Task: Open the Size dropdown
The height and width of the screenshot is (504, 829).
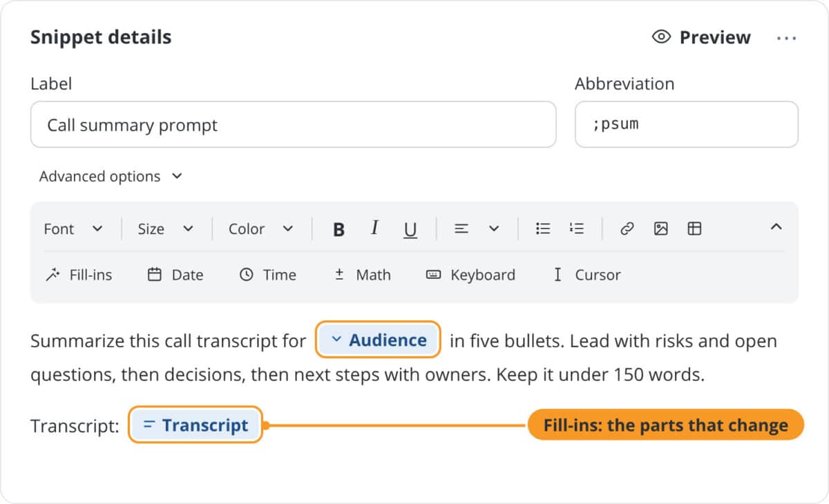Action: (x=166, y=229)
